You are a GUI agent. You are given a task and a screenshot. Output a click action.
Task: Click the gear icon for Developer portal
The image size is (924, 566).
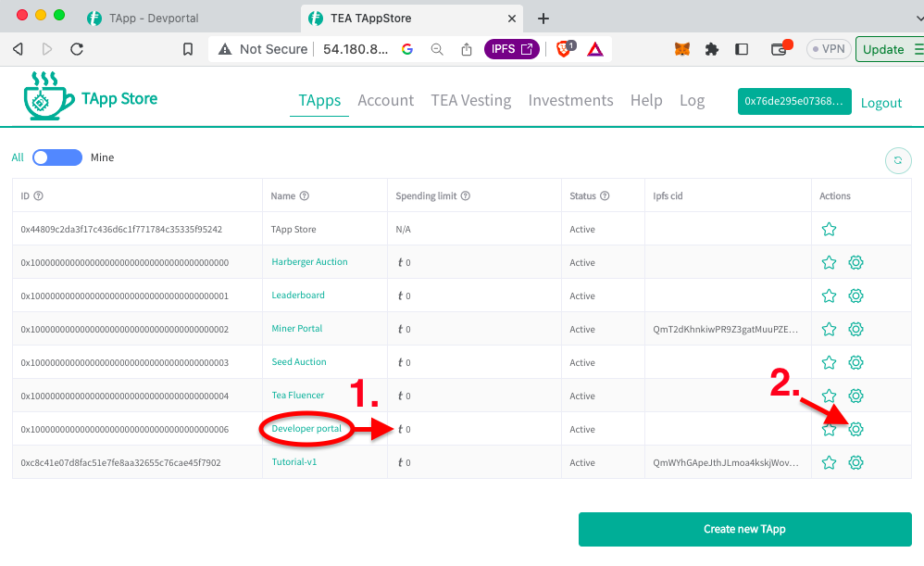(856, 429)
